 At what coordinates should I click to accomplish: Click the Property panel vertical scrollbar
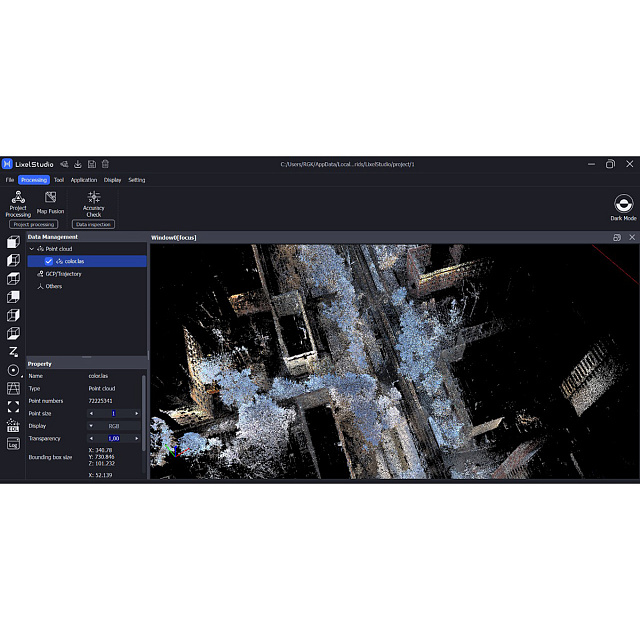(x=144, y=413)
